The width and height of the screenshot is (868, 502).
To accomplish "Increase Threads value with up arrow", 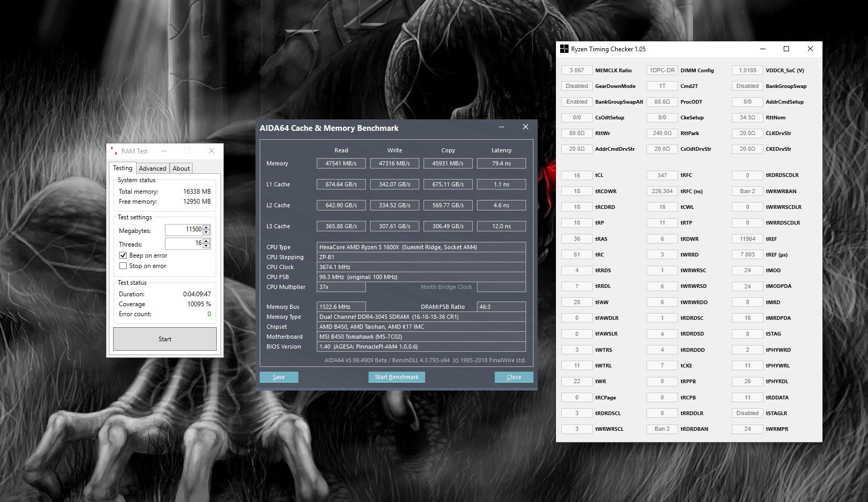I will pos(206,241).
